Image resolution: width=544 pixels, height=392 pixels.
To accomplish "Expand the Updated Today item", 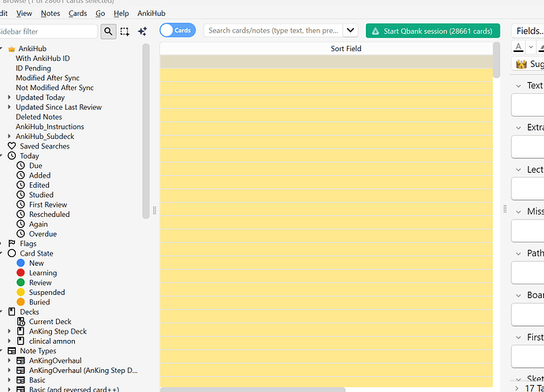I will coord(9,97).
